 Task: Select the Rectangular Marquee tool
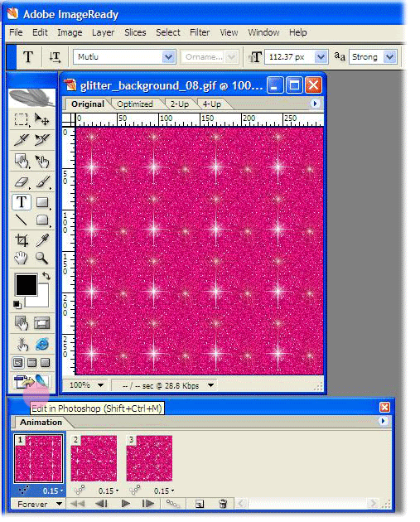(22, 119)
